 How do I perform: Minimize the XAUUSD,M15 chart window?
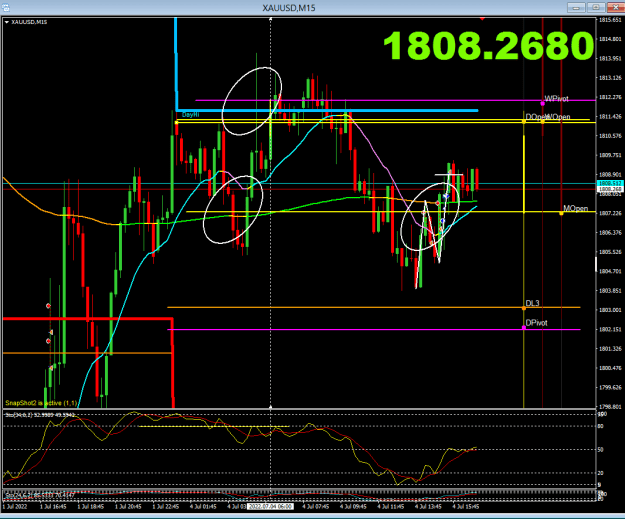click(x=576, y=7)
